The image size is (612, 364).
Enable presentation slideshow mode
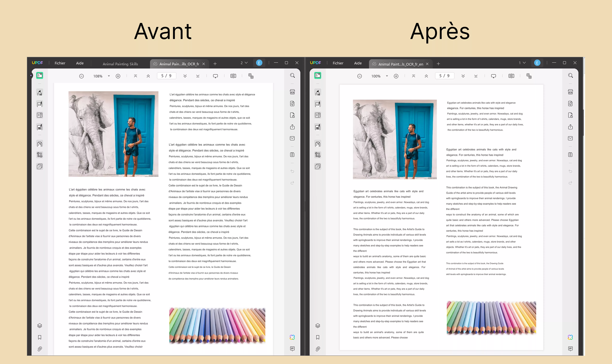[215, 76]
